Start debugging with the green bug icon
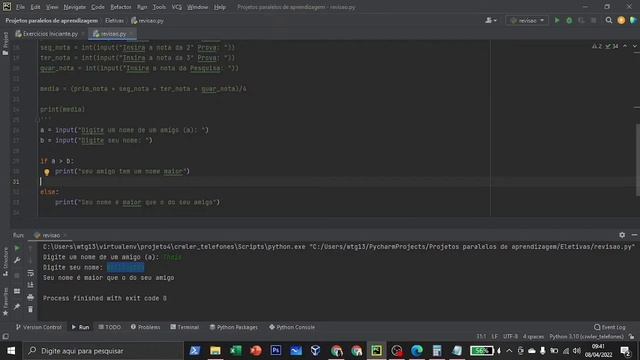The height and width of the screenshot is (360, 640). click(x=569, y=20)
